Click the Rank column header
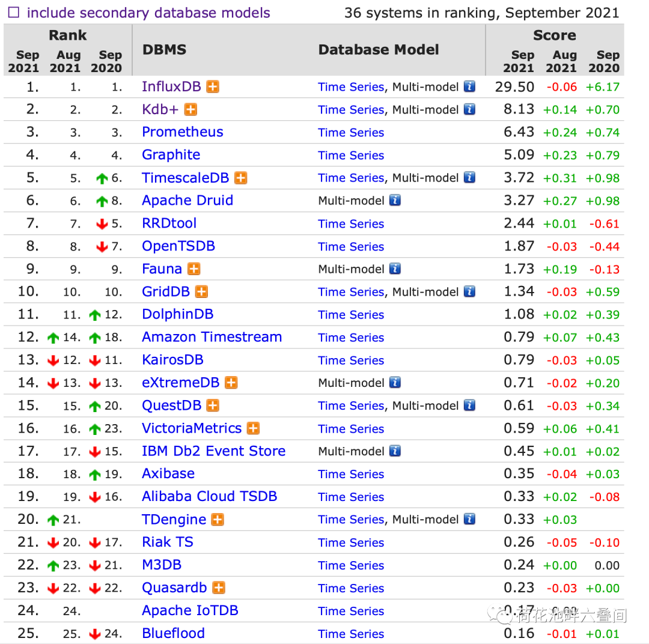The width and height of the screenshot is (649, 644). point(68,35)
